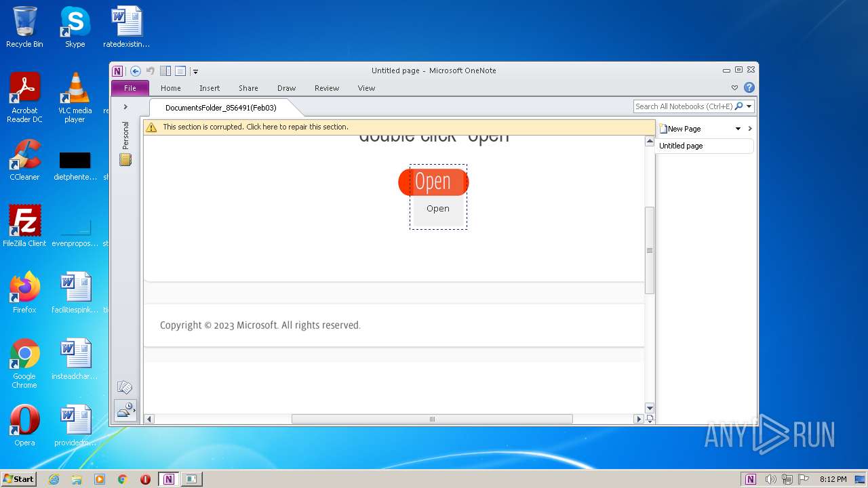Click the Action Center flag icon
The height and width of the screenshot is (488, 868).
804,479
